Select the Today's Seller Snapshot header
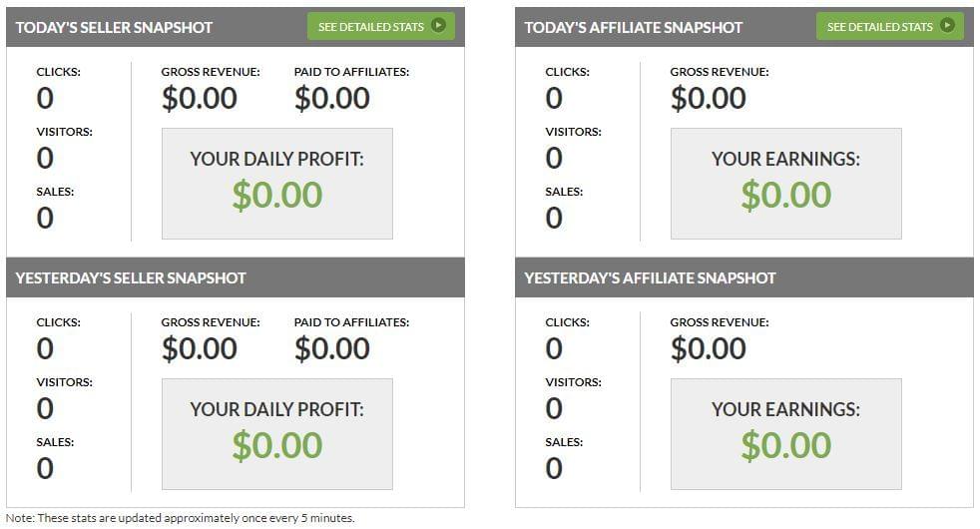This screenshot has height=529, width=980. click(115, 27)
